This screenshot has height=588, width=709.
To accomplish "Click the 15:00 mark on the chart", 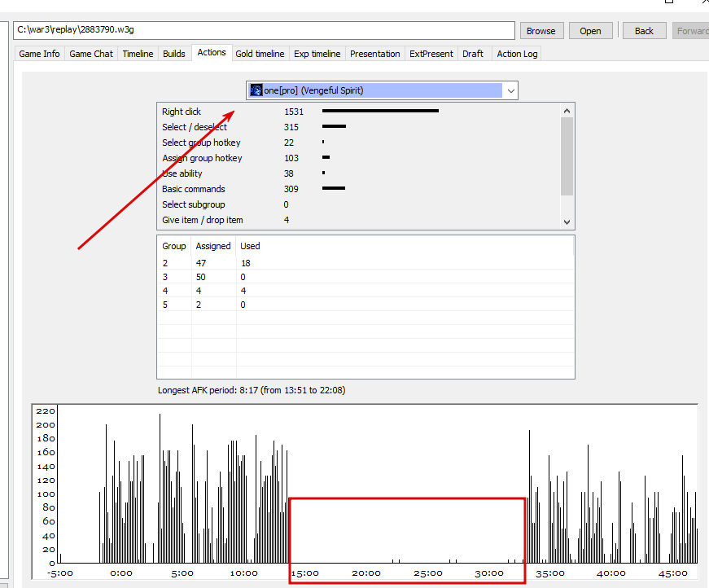I will (304, 573).
